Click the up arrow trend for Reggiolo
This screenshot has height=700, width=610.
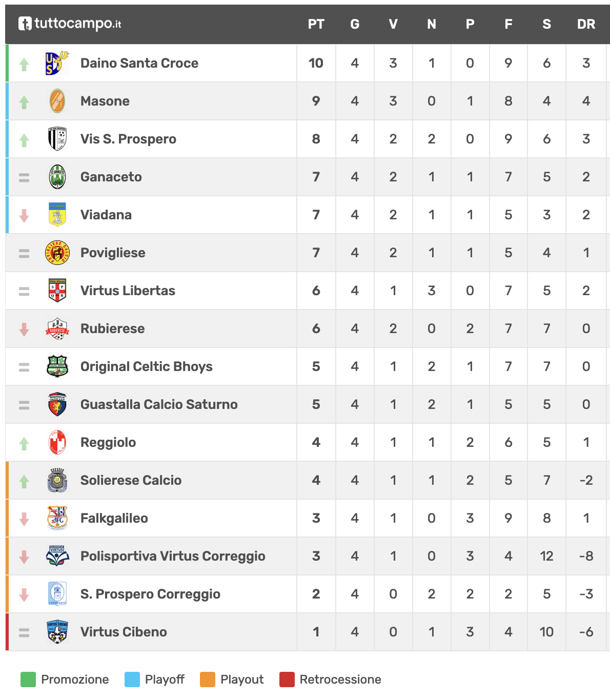point(24,443)
